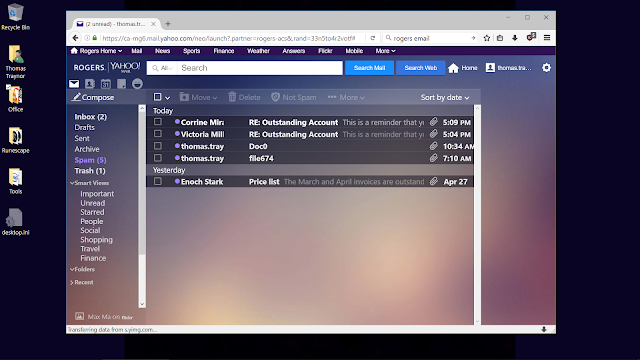Screen dimensions: 640x360
Task: Open Firefox downloads arrow icon
Action: click(515, 38)
